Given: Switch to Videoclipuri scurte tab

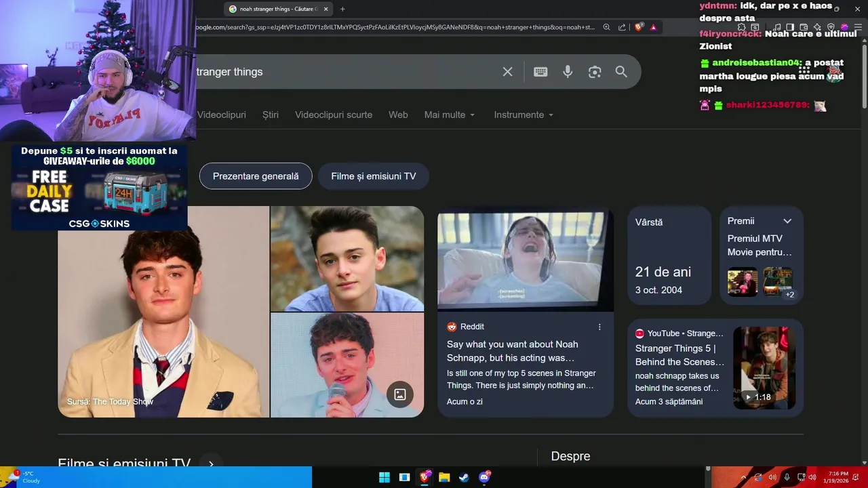Looking at the screenshot, I should (334, 115).
